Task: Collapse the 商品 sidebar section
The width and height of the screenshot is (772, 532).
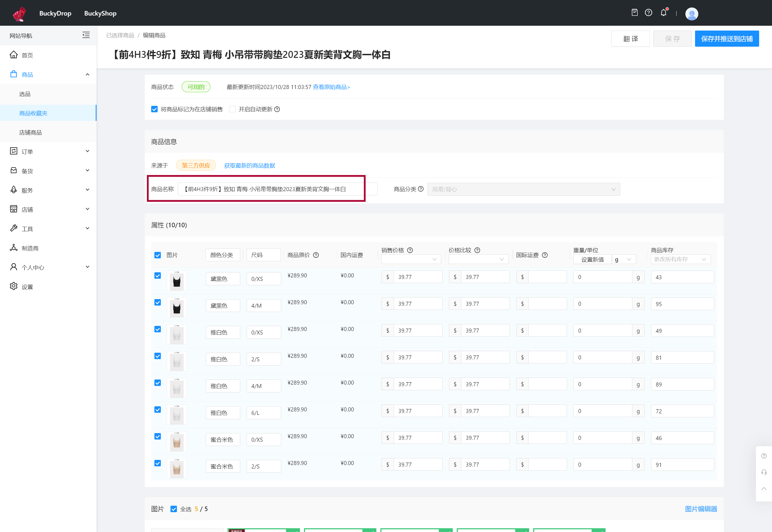Action: 87,74
